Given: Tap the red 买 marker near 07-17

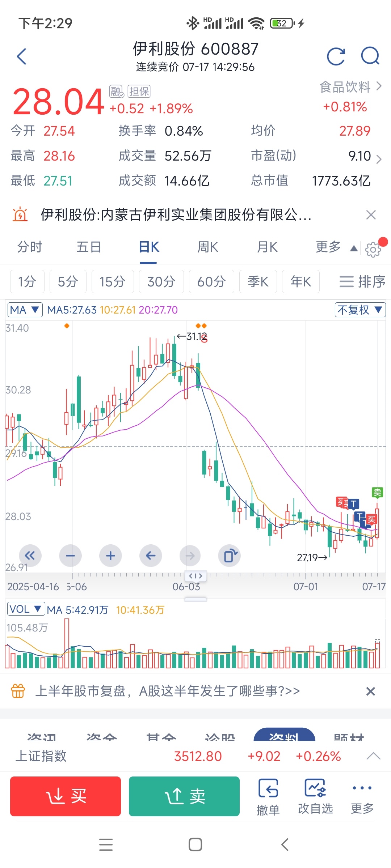Looking at the screenshot, I should (x=371, y=520).
